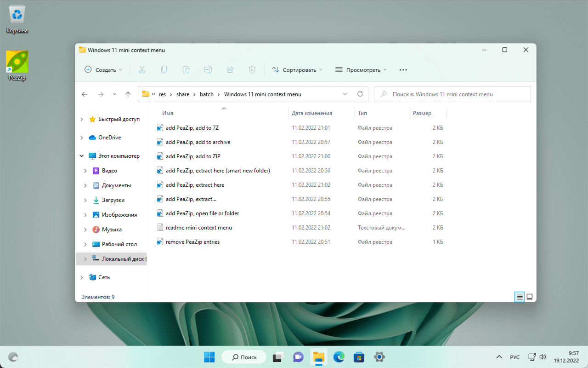Click the Share icon in toolbar
The height and width of the screenshot is (368, 588).
tap(230, 70)
